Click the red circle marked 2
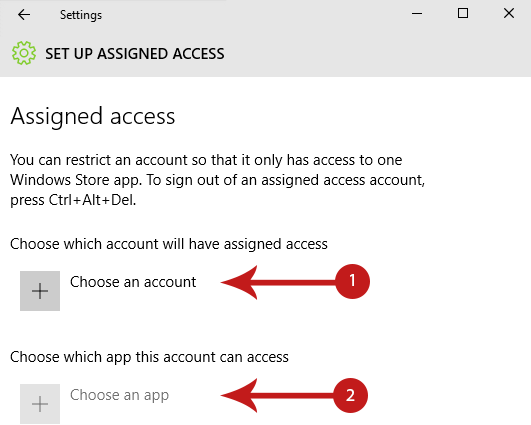 click(x=351, y=395)
